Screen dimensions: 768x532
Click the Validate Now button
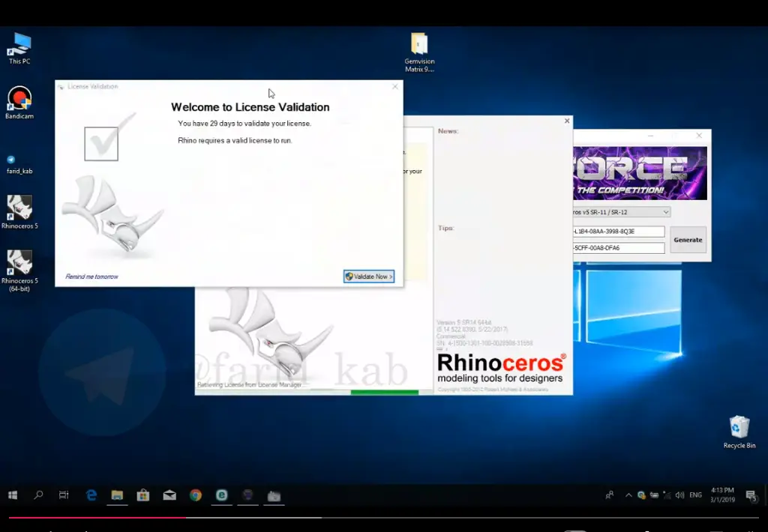tap(369, 276)
